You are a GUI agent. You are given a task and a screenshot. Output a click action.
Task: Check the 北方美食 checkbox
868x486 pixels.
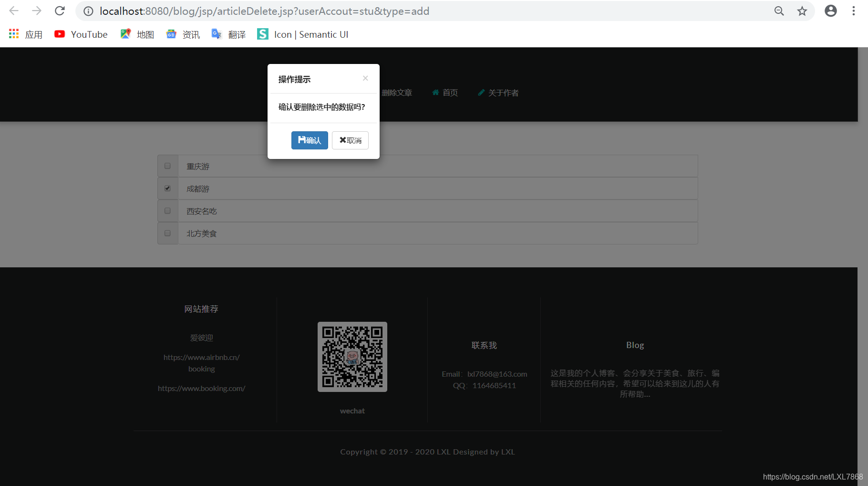pyautogui.click(x=167, y=233)
